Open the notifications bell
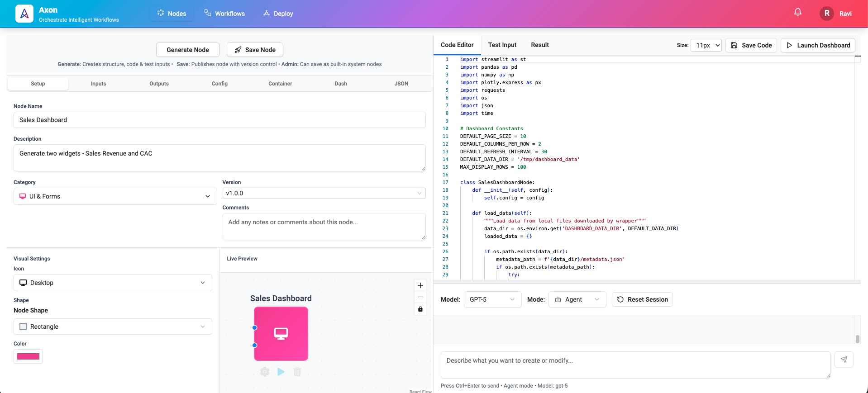 click(798, 13)
